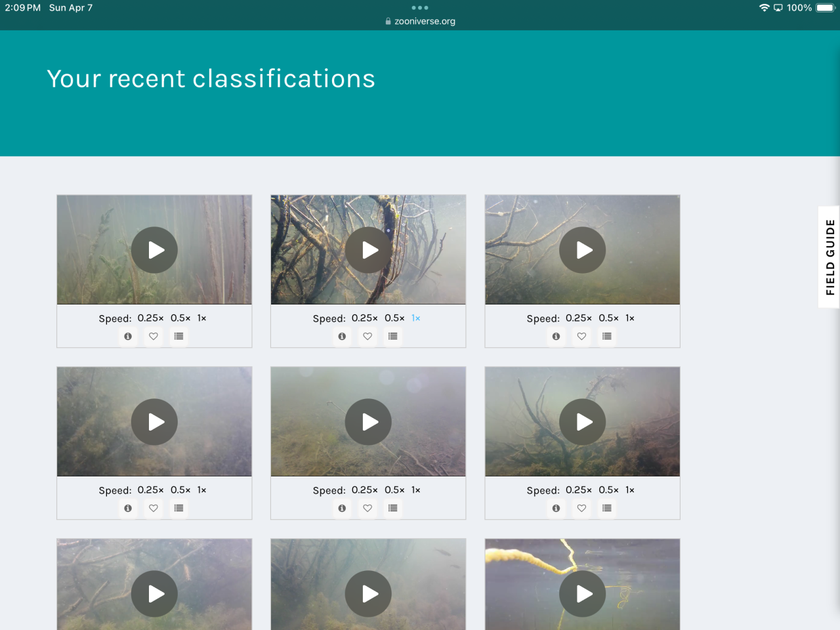Screen dimensions: 840x630
Task: Set top-right video speed to 1×
Action: (x=629, y=318)
